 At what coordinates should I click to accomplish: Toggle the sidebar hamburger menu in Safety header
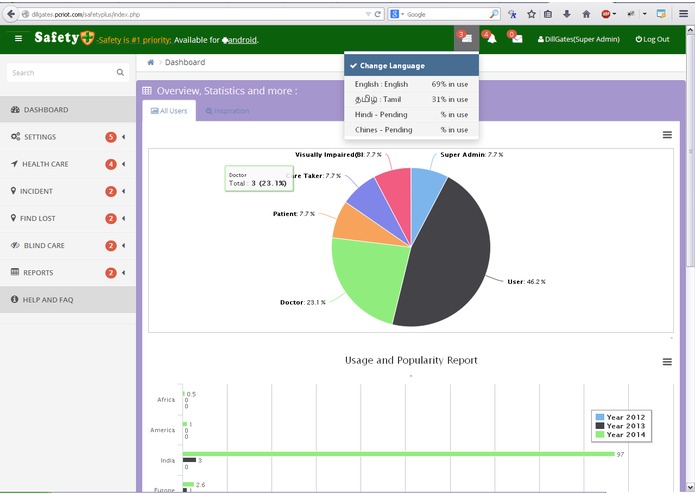(x=18, y=39)
